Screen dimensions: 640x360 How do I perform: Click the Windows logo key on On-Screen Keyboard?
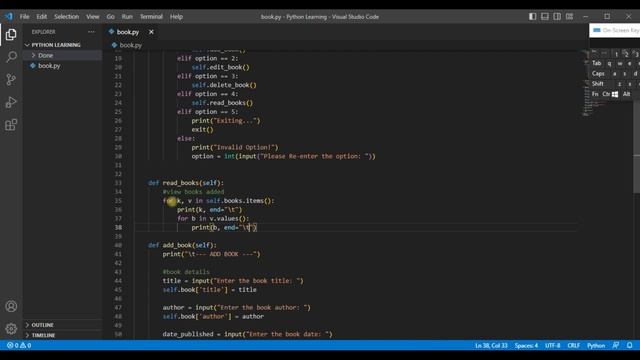click(615, 94)
